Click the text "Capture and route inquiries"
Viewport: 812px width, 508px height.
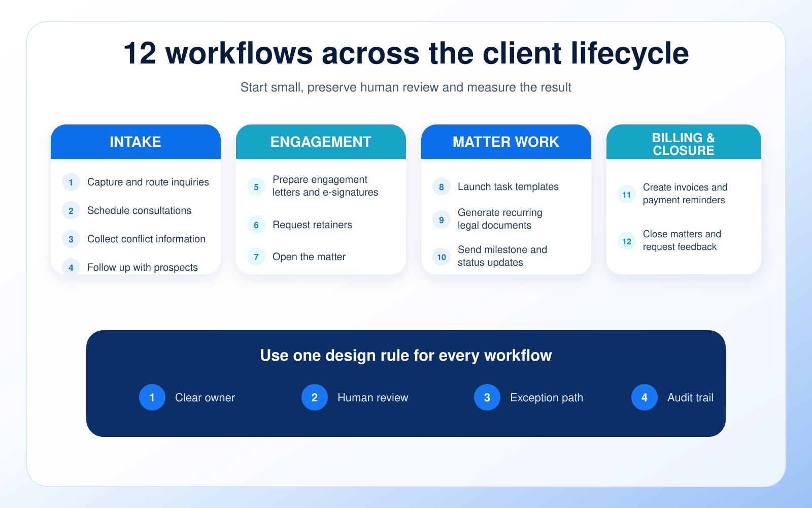pyautogui.click(x=148, y=182)
